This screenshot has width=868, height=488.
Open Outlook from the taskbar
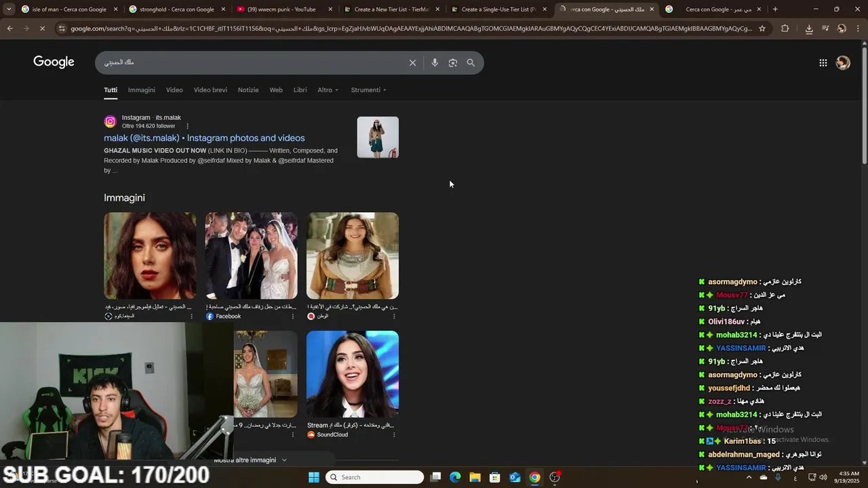515,477
